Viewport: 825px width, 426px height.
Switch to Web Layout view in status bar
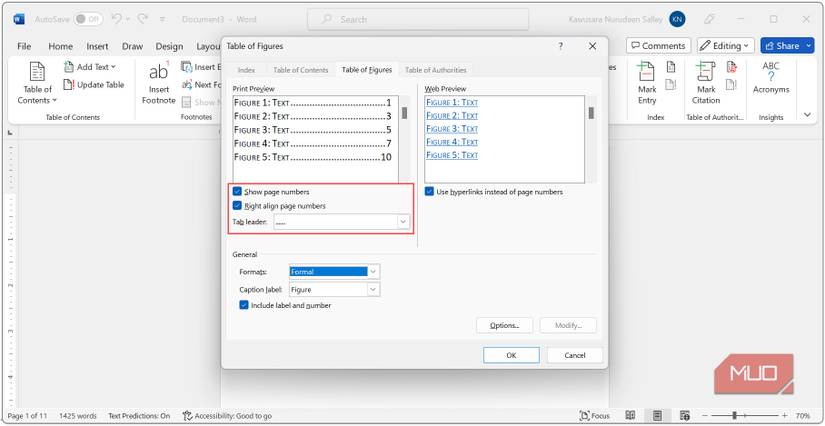683,415
